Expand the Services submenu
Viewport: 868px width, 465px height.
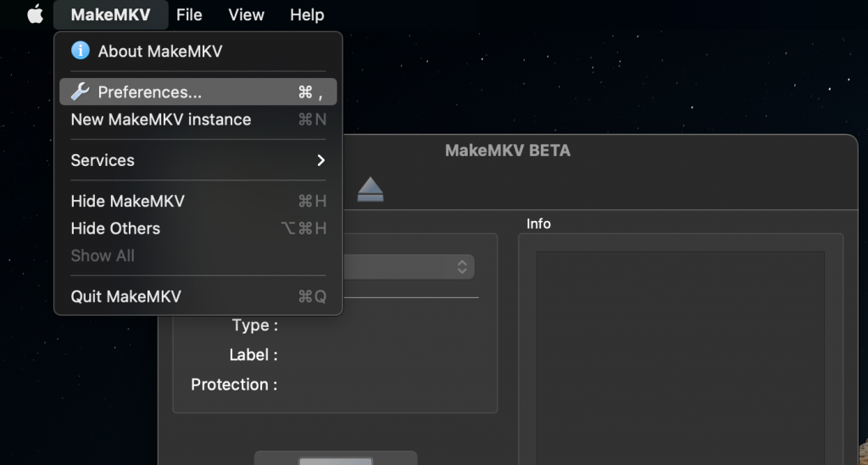(x=198, y=160)
